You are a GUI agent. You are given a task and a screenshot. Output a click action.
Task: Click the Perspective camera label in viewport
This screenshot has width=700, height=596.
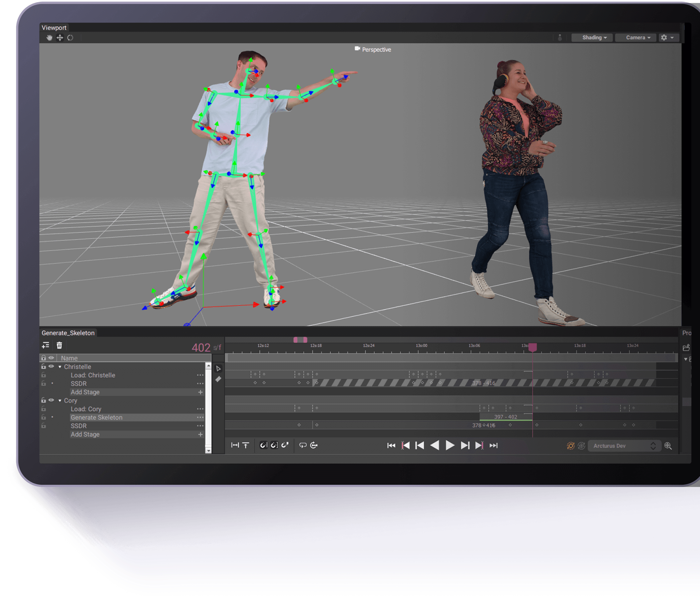click(x=373, y=49)
